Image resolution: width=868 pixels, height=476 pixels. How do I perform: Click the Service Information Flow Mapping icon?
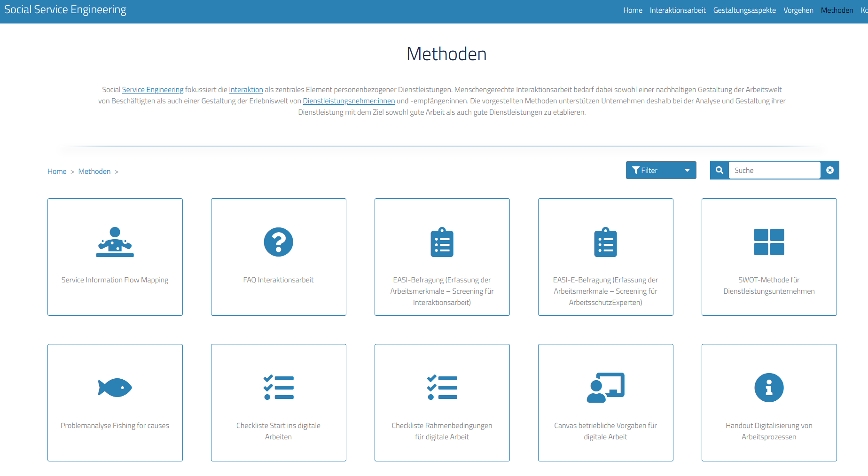pos(115,242)
